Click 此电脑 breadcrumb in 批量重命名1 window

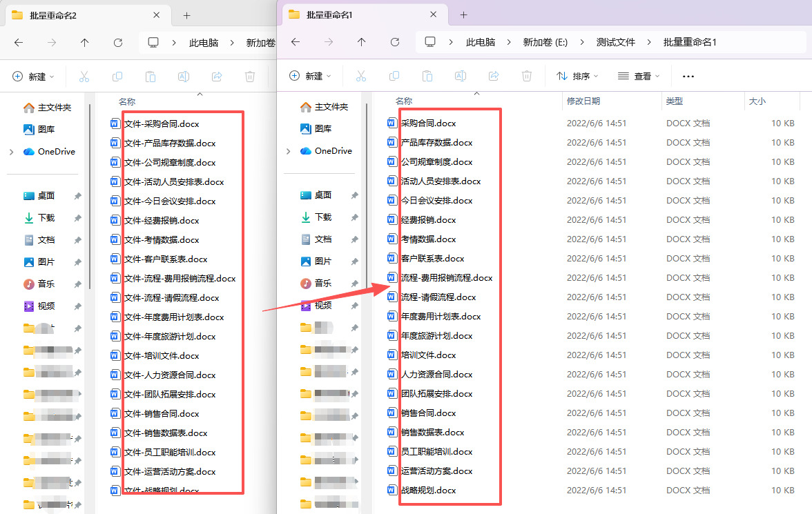click(x=481, y=43)
